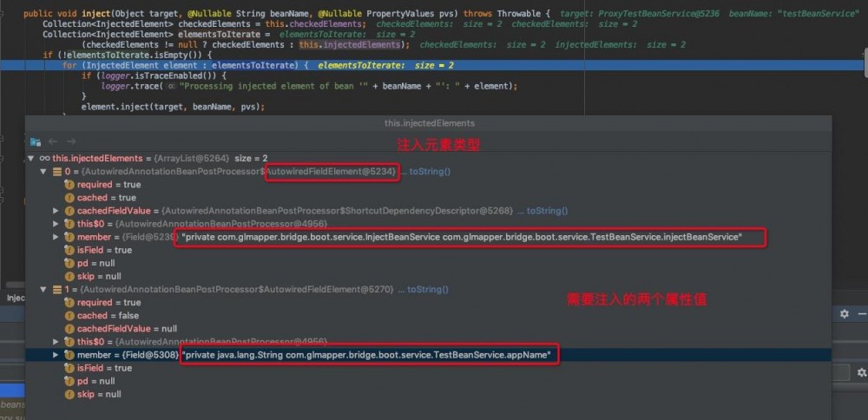This screenshot has height=420, width=868.
Task: Click toString() link on cachedFieldValue row
Action: click(547, 211)
